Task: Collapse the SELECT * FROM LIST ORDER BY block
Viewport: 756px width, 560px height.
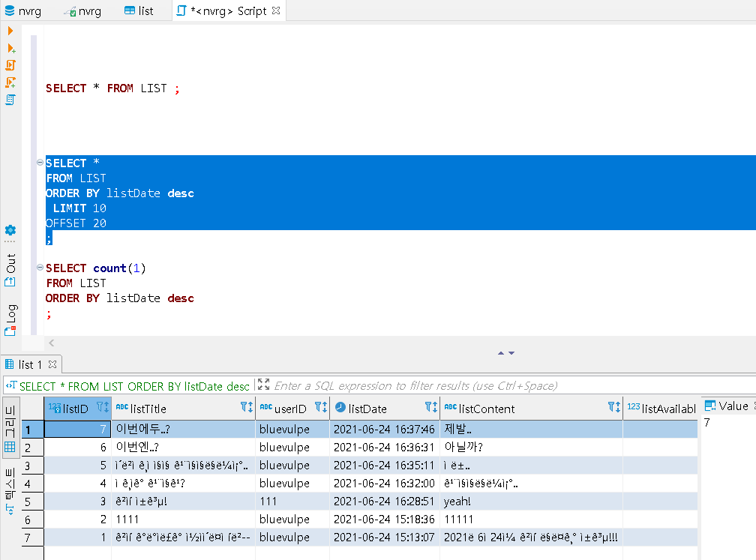Action: 40,163
